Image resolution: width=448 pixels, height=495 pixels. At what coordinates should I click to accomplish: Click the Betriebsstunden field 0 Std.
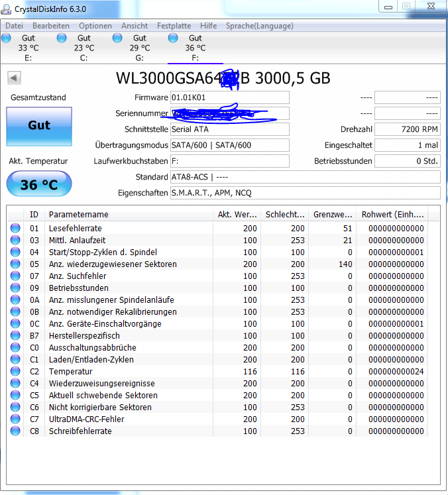[x=408, y=161]
